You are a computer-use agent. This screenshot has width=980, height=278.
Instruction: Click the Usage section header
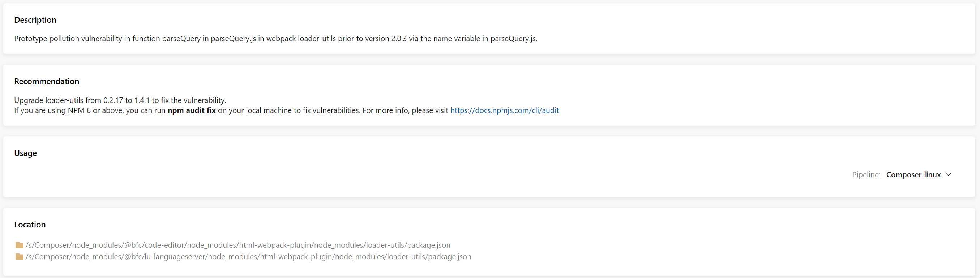pyautogui.click(x=25, y=153)
